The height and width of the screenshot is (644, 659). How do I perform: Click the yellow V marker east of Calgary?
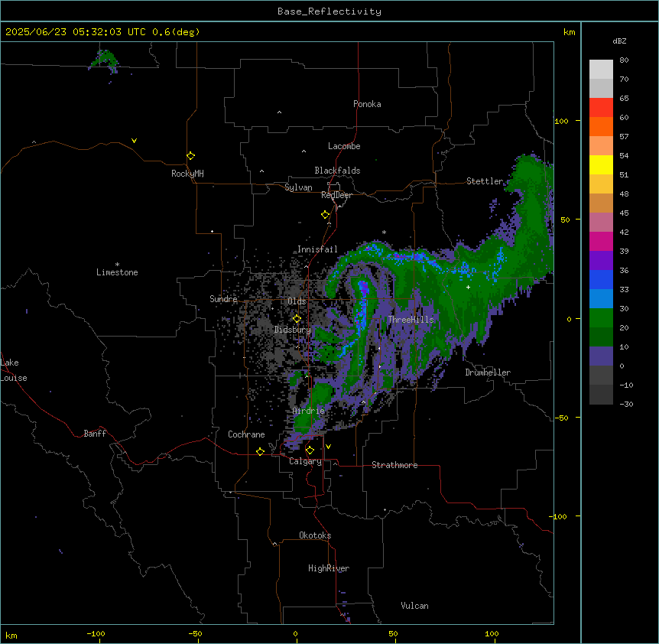pyautogui.click(x=328, y=447)
